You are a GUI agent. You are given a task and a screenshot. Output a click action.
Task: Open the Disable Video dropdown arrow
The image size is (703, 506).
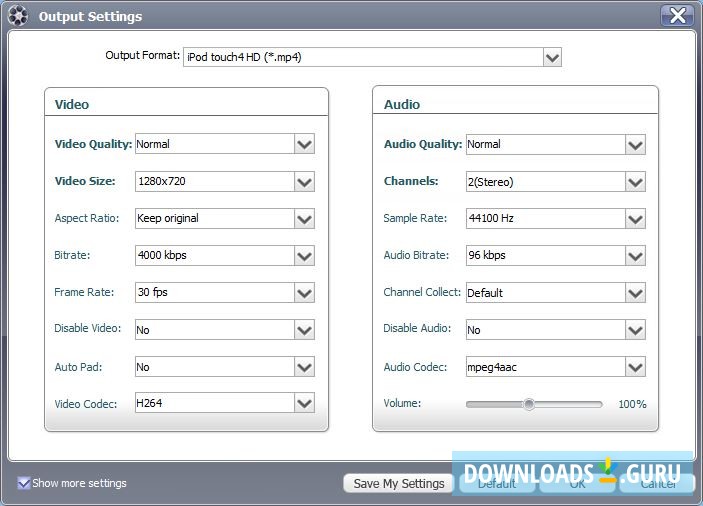point(304,330)
